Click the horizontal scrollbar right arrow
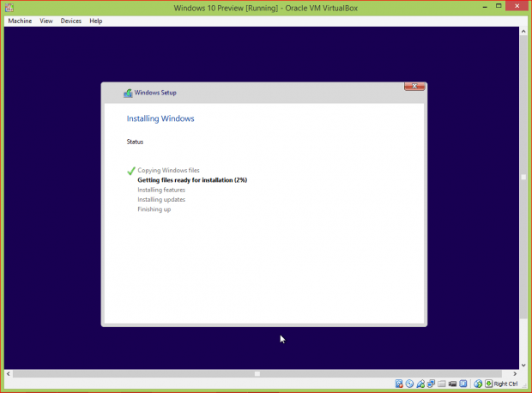The width and height of the screenshot is (532, 393). tap(515, 373)
